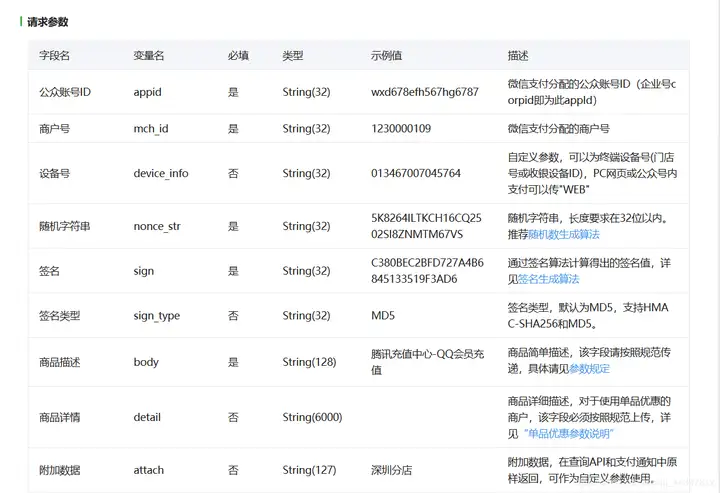720x493 pixels.
Task: Select the attach variable name
Action: pyautogui.click(x=148, y=470)
